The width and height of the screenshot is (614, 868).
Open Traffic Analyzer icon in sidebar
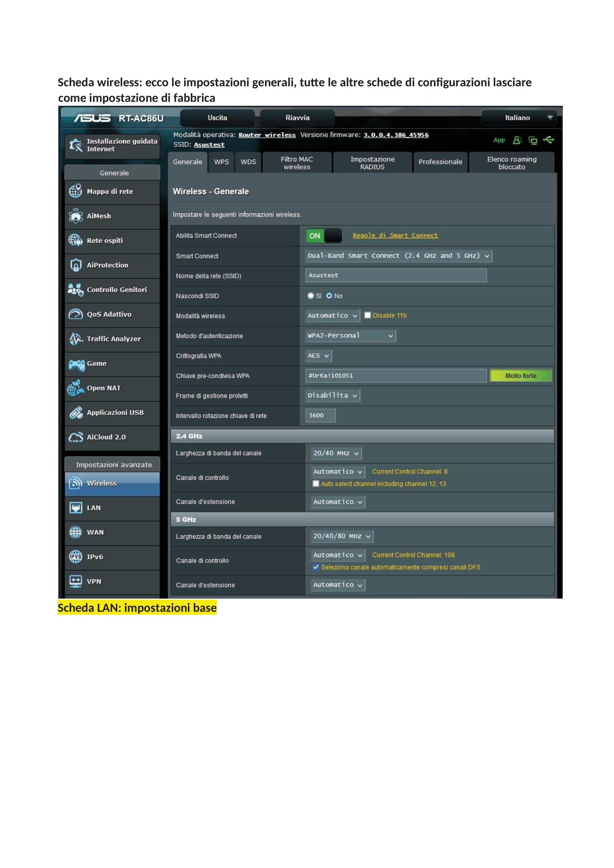point(76,339)
